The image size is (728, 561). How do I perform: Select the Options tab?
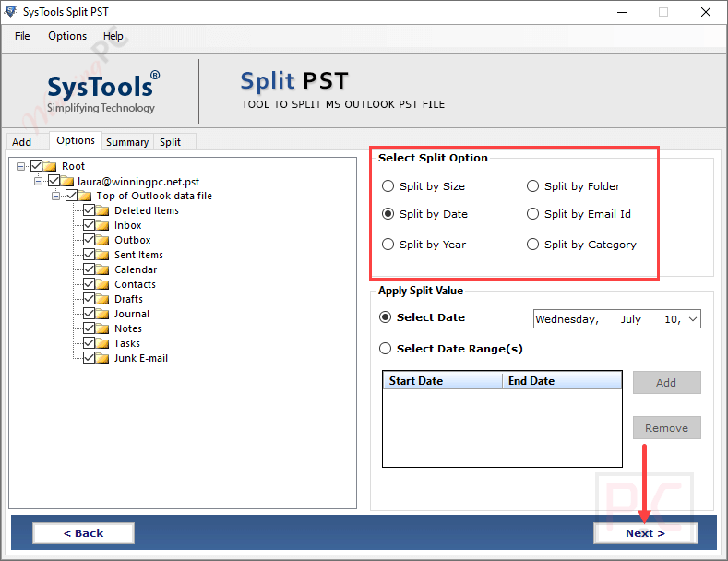coord(76,140)
